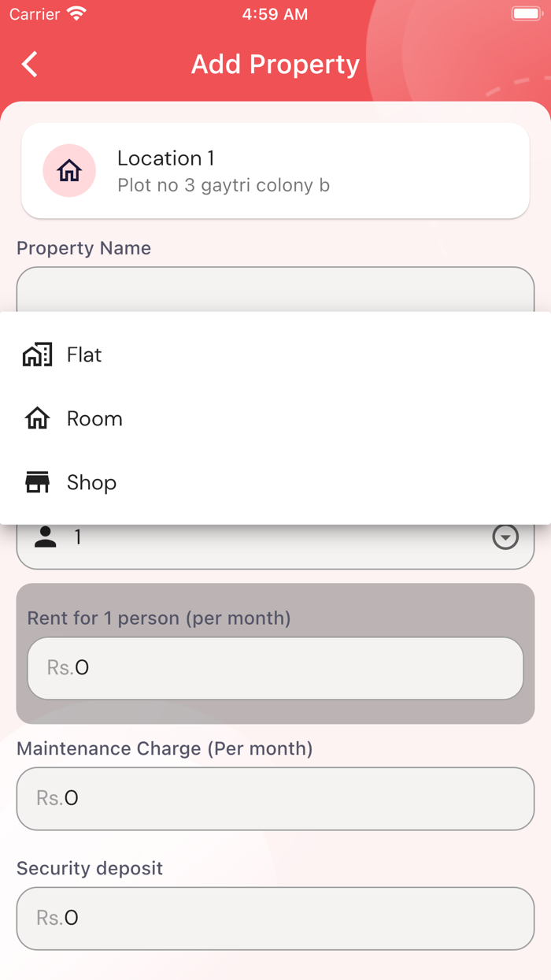This screenshot has height=980, width=551.
Task: Tap the Shop storefront icon
Action: pyautogui.click(x=36, y=481)
